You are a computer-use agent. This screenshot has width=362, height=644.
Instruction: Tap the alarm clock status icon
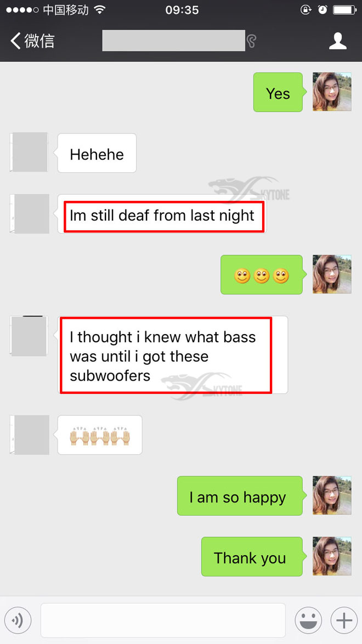coord(323,10)
